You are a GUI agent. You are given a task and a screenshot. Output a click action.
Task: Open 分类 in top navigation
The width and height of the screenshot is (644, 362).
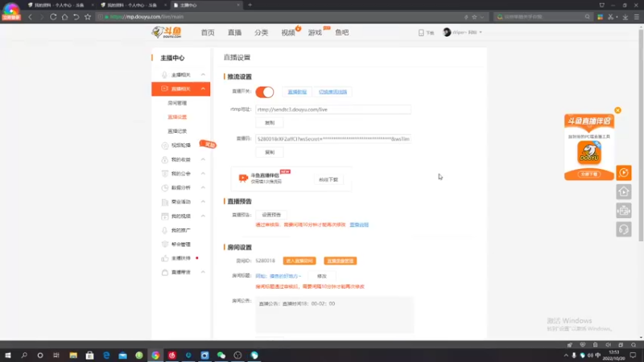pyautogui.click(x=261, y=32)
